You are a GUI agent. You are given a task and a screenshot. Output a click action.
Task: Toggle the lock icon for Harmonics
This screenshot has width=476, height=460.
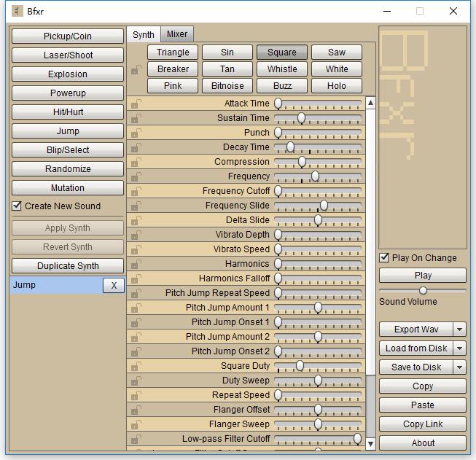[x=136, y=264]
